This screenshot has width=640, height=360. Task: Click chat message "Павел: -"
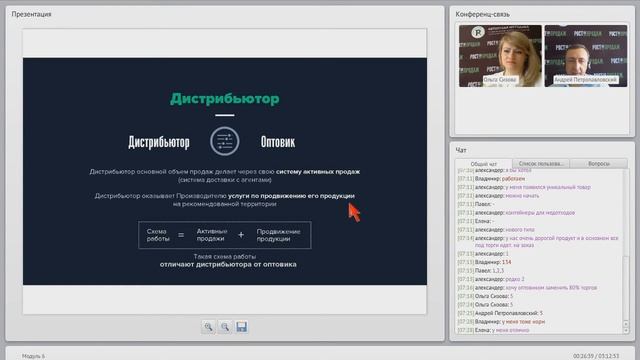point(476,204)
